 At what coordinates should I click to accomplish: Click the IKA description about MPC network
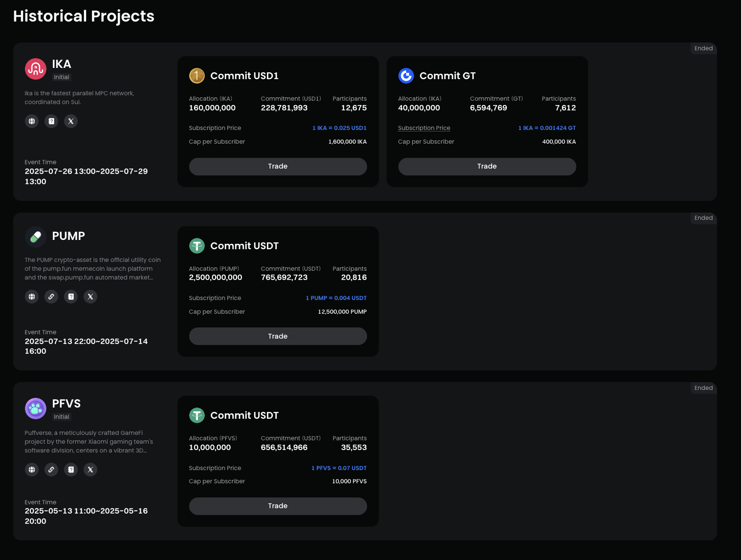(x=80, y=98)
